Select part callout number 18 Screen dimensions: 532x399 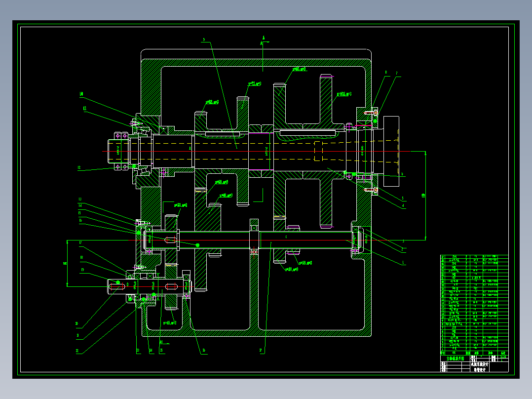click(x=81, y=257)
